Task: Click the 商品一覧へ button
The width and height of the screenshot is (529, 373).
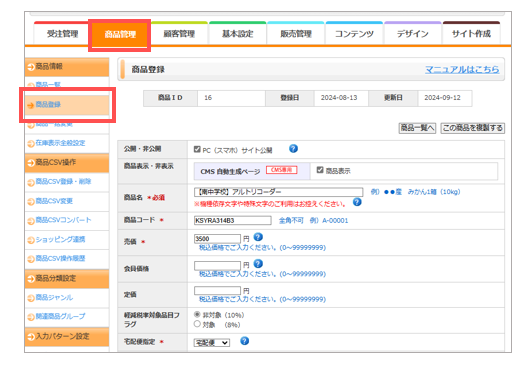Action: (417, 128)
